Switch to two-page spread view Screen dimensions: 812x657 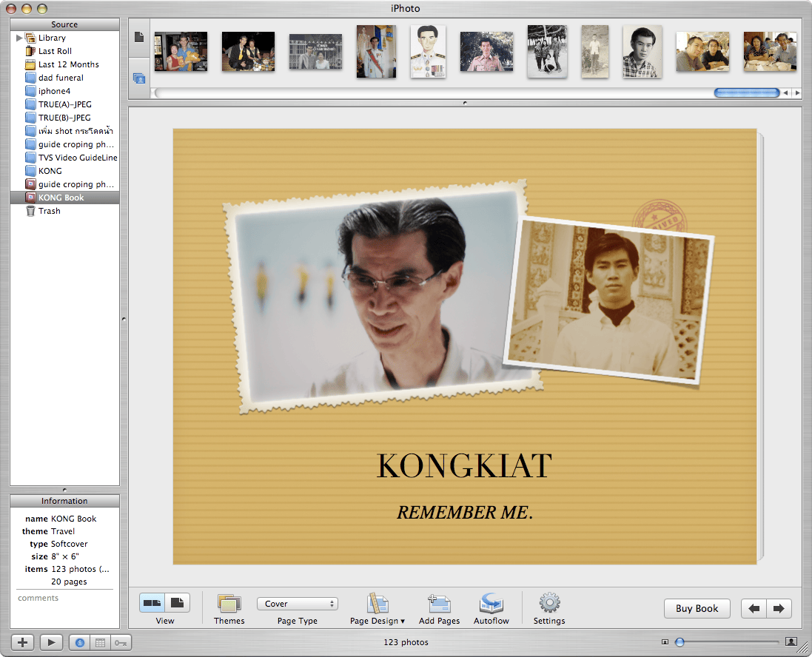click(x=152, y=603)
